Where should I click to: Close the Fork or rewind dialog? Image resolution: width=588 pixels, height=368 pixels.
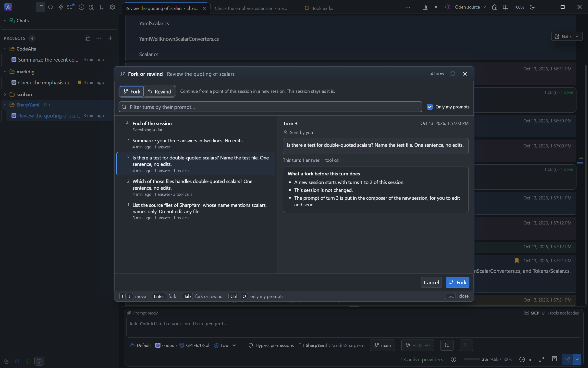465,74
